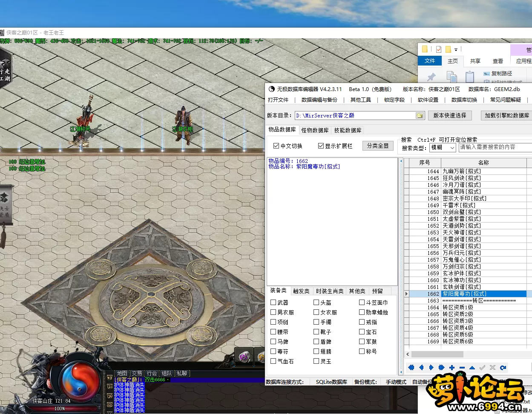
Task: Open the 搜索类型 模糊 dropdown
Action: 443,147
